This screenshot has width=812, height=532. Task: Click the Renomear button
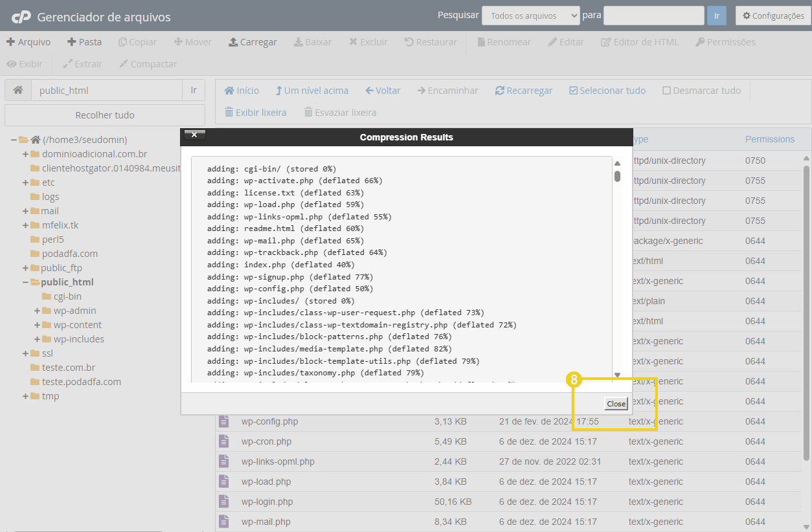(504, 42)
